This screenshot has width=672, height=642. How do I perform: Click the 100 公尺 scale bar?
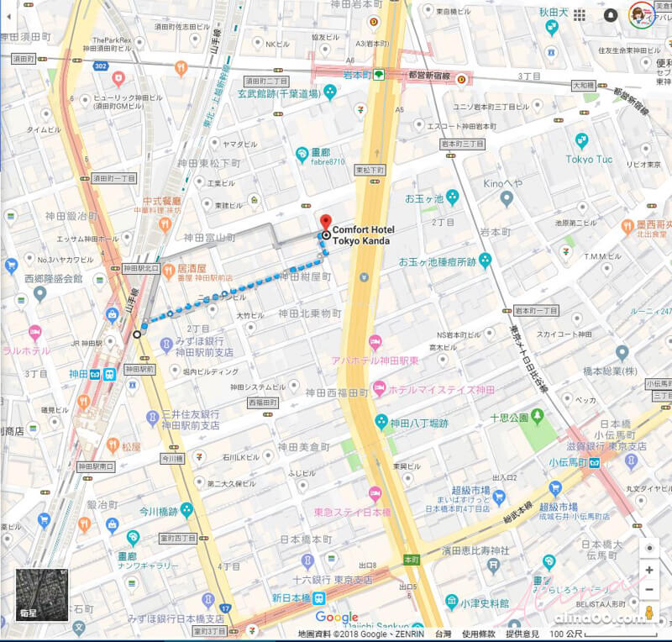[x=604, y=634]
